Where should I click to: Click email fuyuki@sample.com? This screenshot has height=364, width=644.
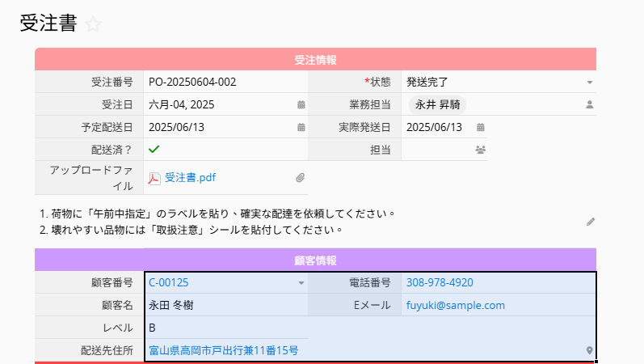click(x=456, y=305)
